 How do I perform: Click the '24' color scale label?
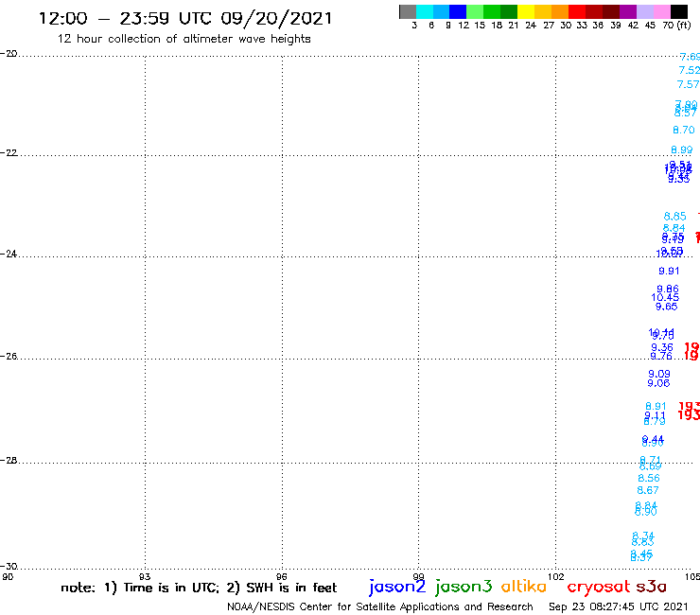point(531,26)
